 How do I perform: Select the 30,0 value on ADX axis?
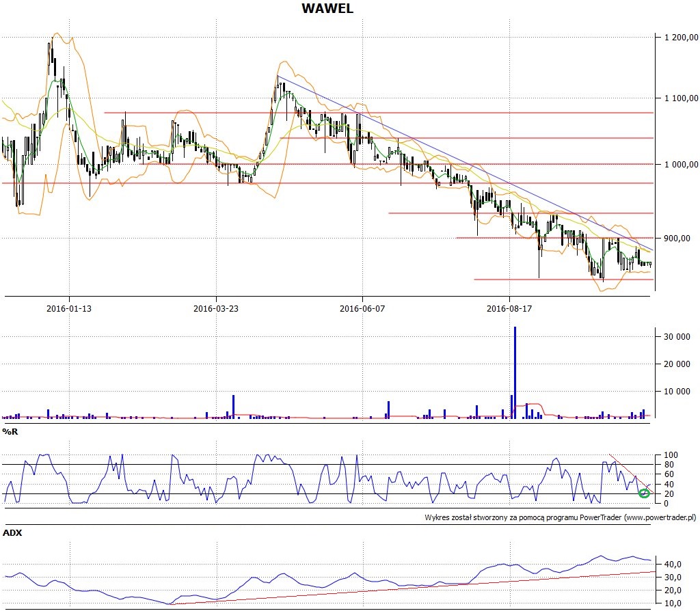tap(673, 578)
